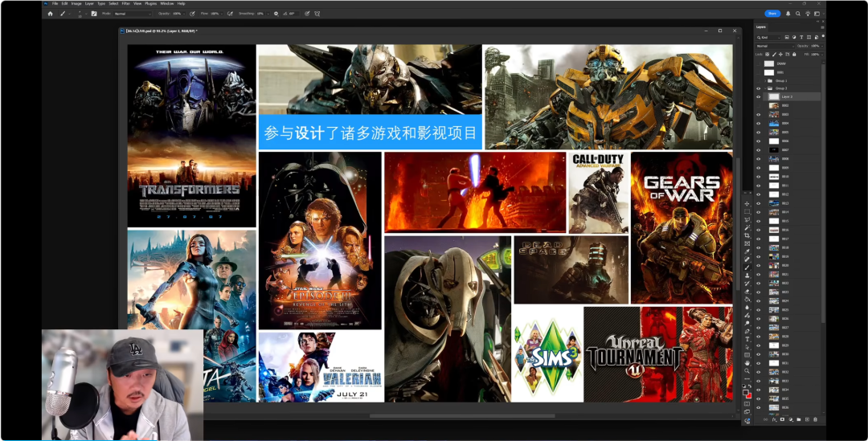Select the Crop tool
868x441 pixels.
point(747,235)
